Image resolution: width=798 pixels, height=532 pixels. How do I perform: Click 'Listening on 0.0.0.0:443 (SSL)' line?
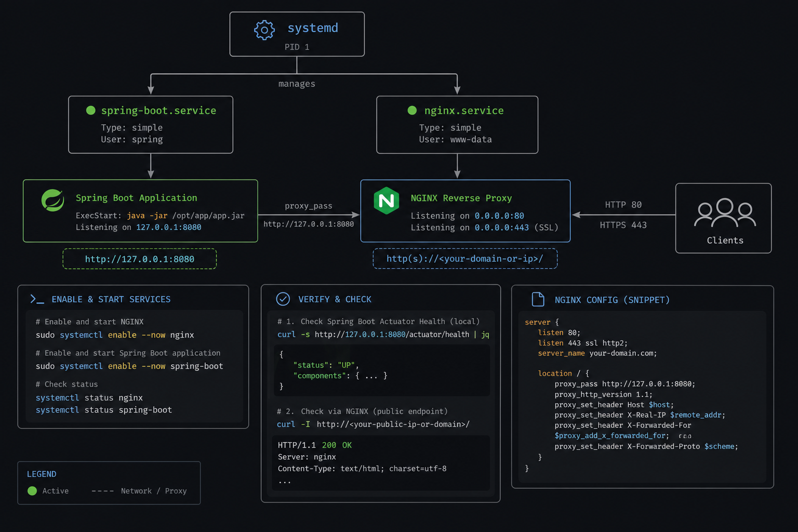(485, 228)
